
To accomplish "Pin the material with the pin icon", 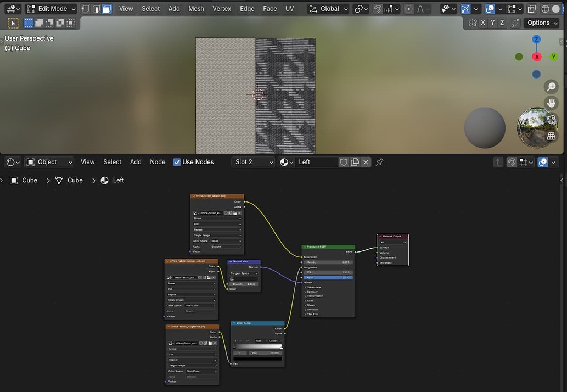I will click(x=379, y=162).
